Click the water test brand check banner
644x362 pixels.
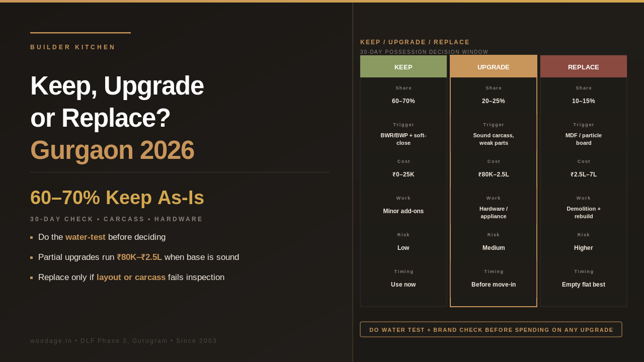point(491,329)
